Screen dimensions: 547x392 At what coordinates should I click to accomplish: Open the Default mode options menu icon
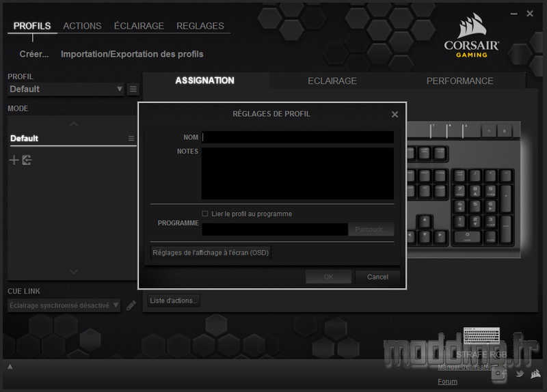click(x=131, y=139)
